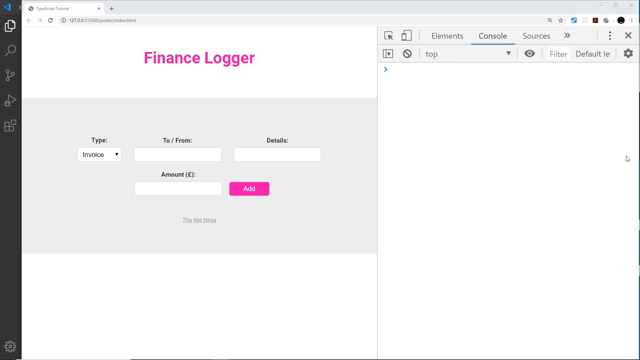Screen dimensions: 640x360
Task: Bookmark the page with star icon
Action: click(x=561, y=20)
